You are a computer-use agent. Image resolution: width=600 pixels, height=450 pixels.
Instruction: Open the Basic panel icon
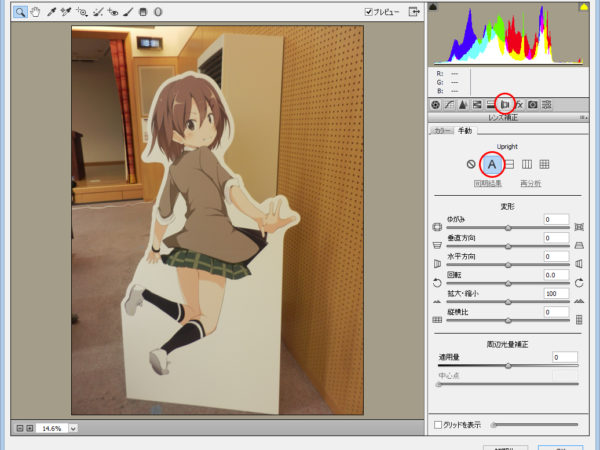tap(435, 104)
